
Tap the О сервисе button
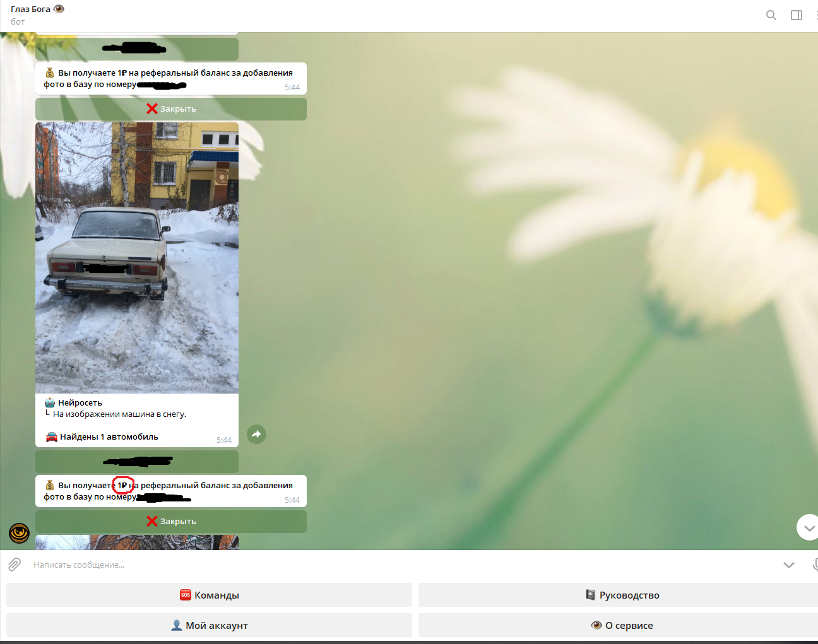(622, 625)
